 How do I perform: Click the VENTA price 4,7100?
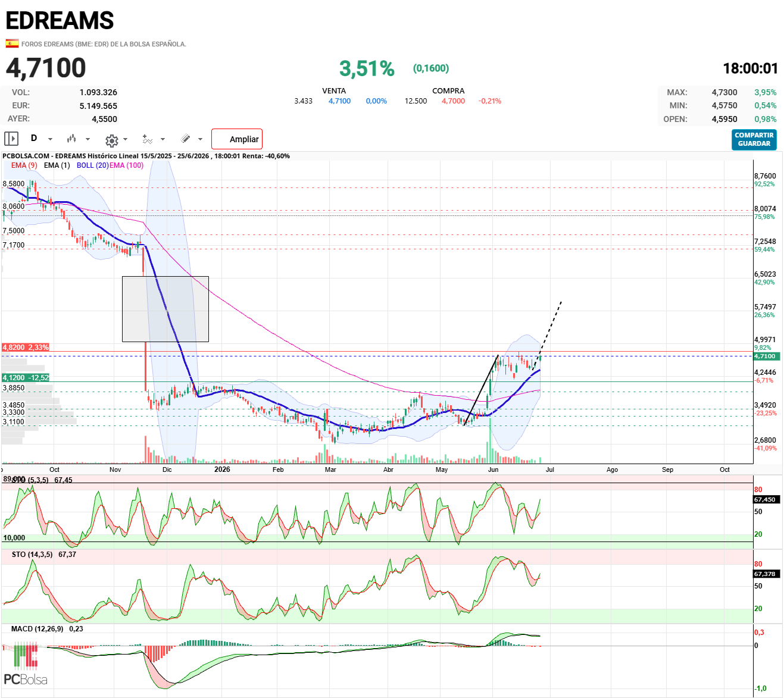click(339, 101)
